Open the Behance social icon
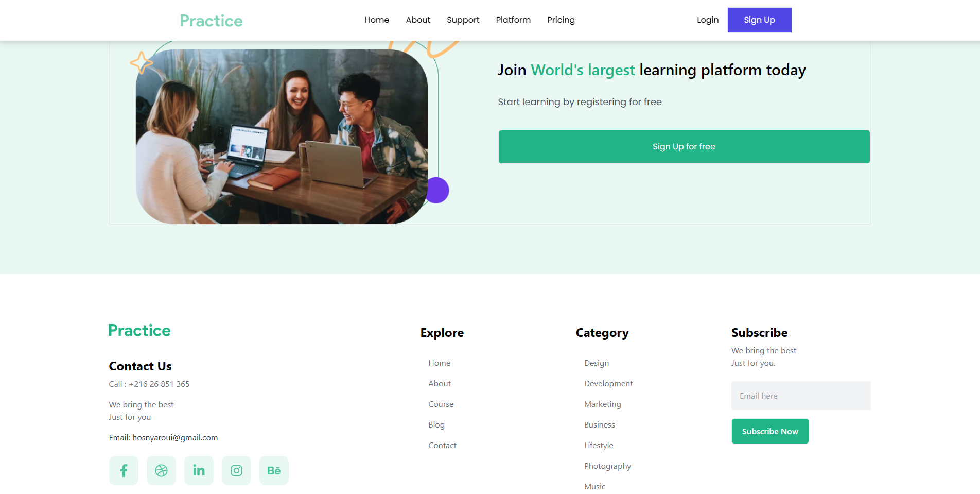980x494 pixels. click(274, 470)
